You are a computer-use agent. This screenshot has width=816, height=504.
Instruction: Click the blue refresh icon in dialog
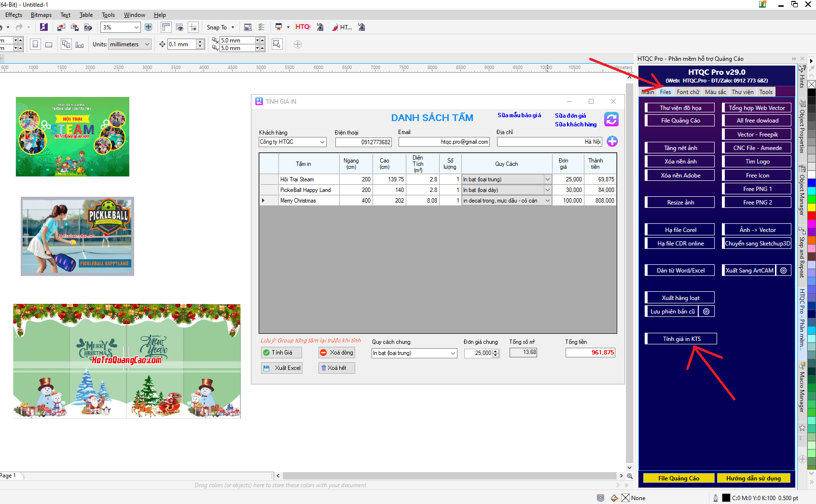(611, 119)
